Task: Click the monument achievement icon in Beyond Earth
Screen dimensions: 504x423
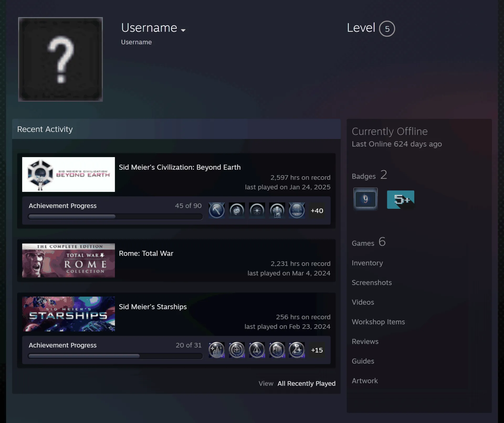Action: coord(277,210)
